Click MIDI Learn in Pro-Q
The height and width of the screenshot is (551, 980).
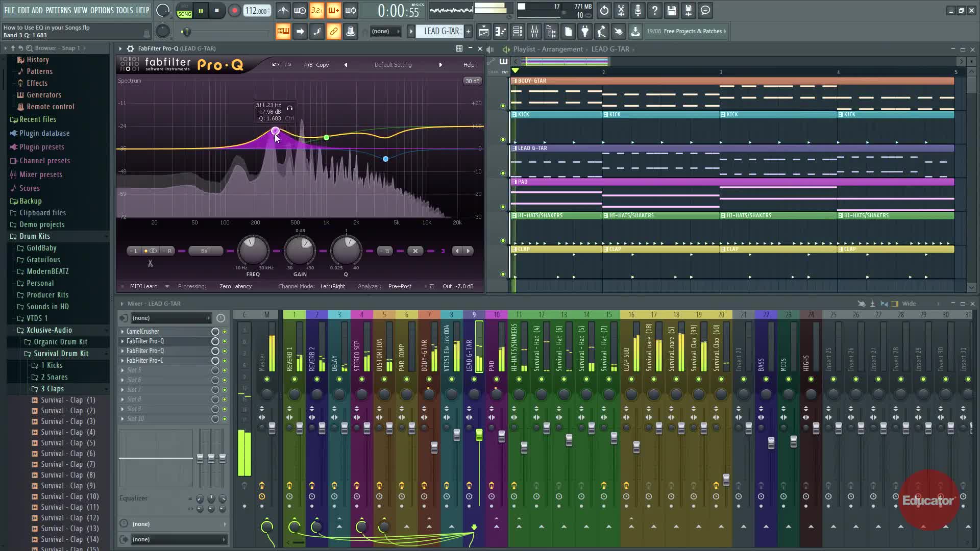click(x=143, y=286)
